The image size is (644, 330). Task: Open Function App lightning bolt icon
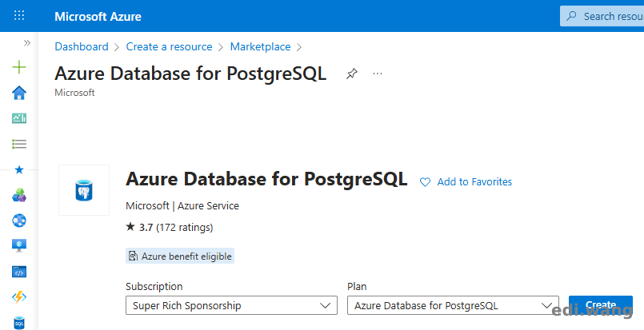point(19,297)
